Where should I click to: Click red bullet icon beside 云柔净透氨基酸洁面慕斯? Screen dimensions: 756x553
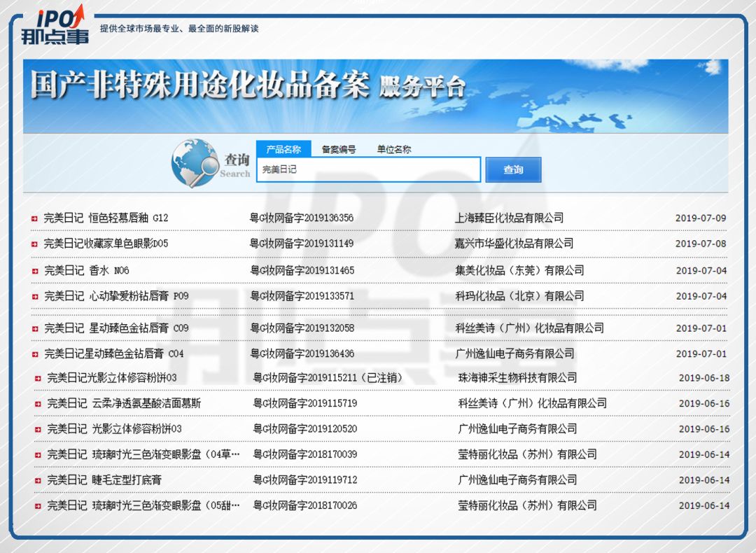[38, 404]
